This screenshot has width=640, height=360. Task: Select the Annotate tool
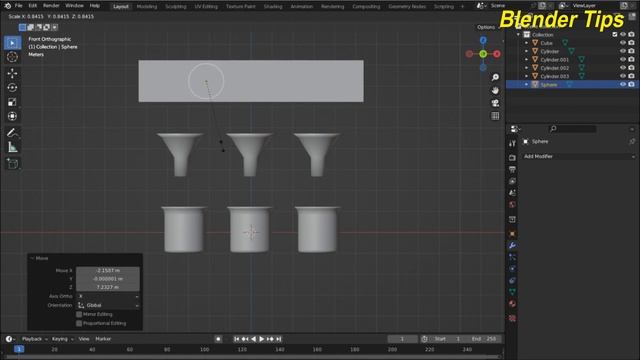[12, 133]
